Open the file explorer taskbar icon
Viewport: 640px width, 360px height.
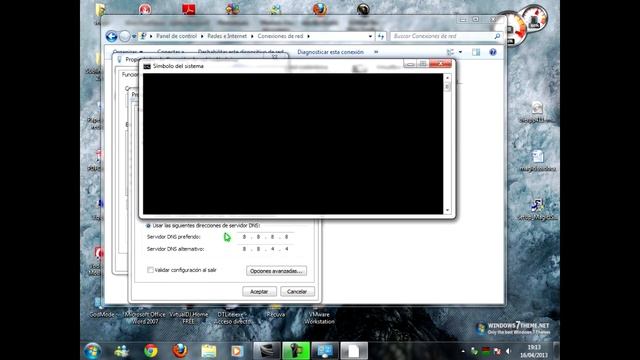pos(209,351)
